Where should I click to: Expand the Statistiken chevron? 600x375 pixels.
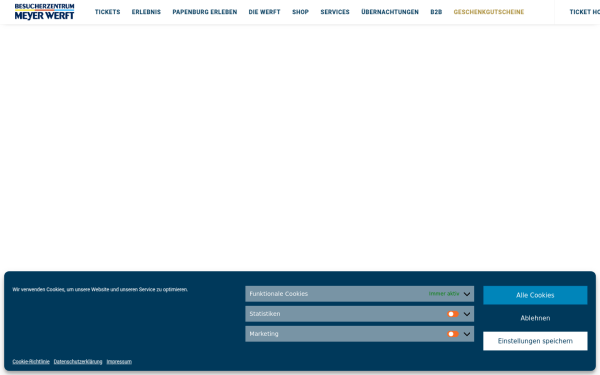[x=467, y=314]
